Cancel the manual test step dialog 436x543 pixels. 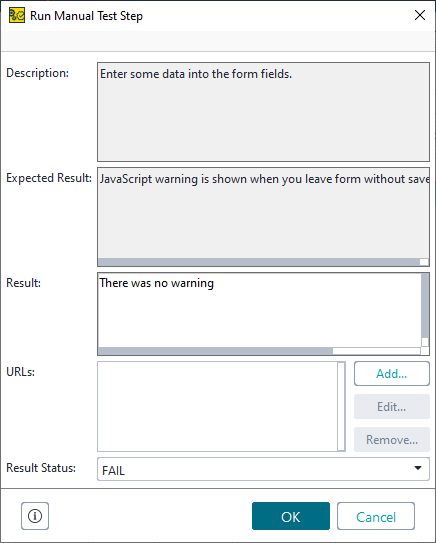click(x=376, y=516)
